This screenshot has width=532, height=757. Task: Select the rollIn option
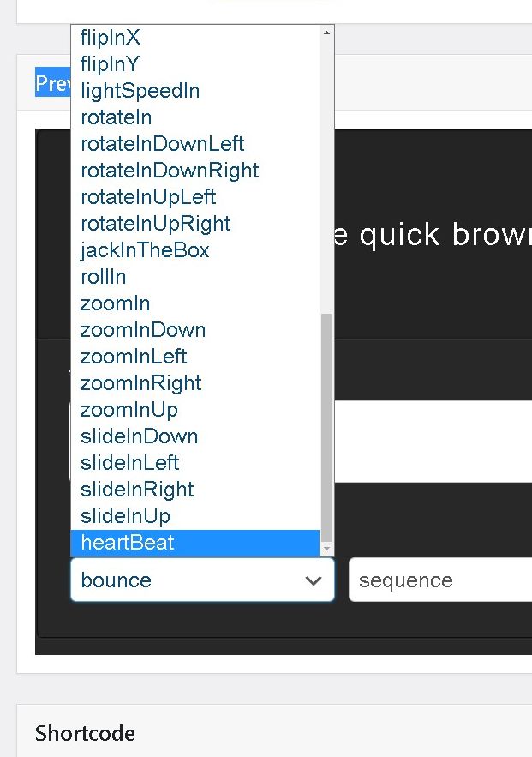103,277
